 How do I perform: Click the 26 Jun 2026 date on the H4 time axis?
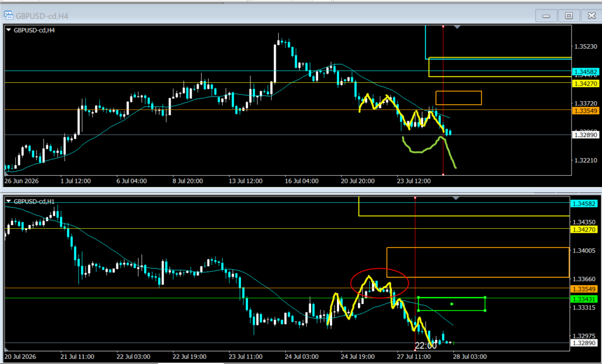point(22,181)
